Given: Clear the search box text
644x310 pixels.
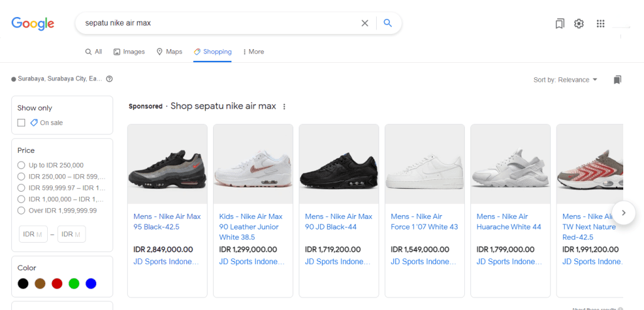Looking at the screenshot, I should [x=365, y=23].
